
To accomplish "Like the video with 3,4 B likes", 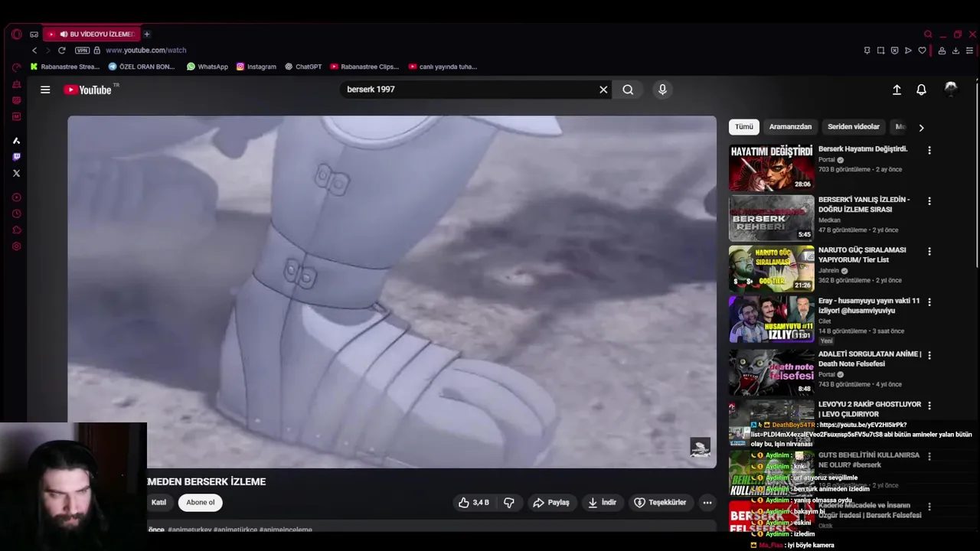I will [x=473, y=503].
